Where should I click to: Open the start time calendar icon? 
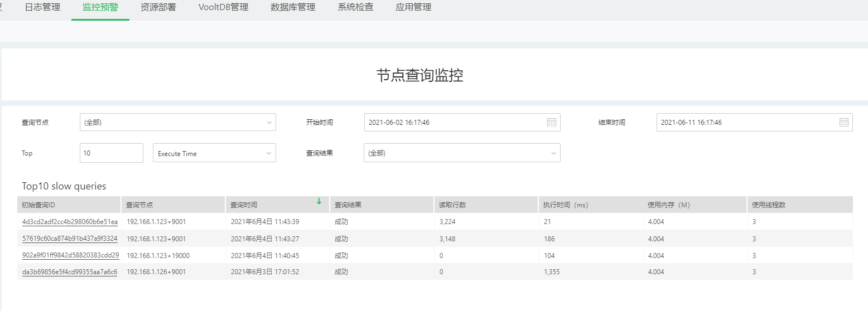(551, 122)
